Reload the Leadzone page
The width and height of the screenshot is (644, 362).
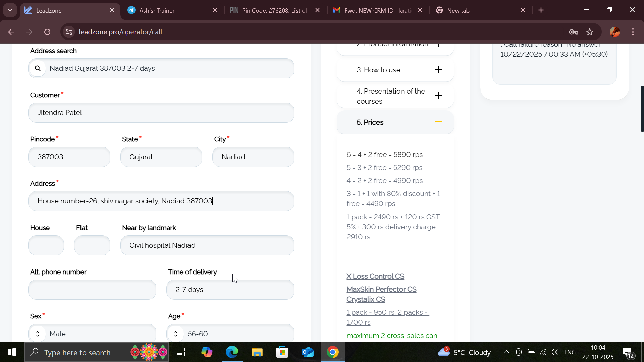[x=47, y=32]
